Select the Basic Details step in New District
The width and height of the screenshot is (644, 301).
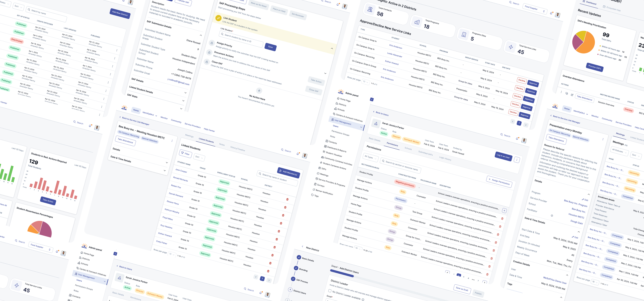coord(306,259)
